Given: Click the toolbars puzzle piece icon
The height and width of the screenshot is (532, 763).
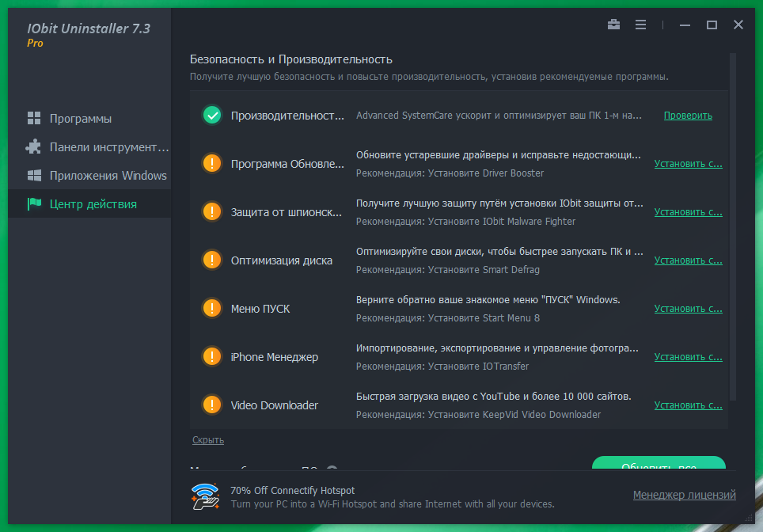Looking at the screenshot, I should tap(33, 146).
